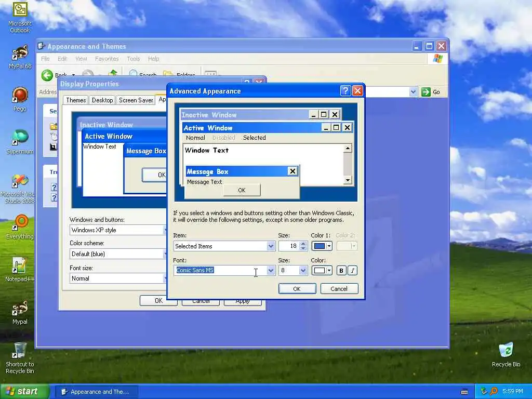Toggle bold font button
Screen dimensions: 532x399
coord(341,270)
